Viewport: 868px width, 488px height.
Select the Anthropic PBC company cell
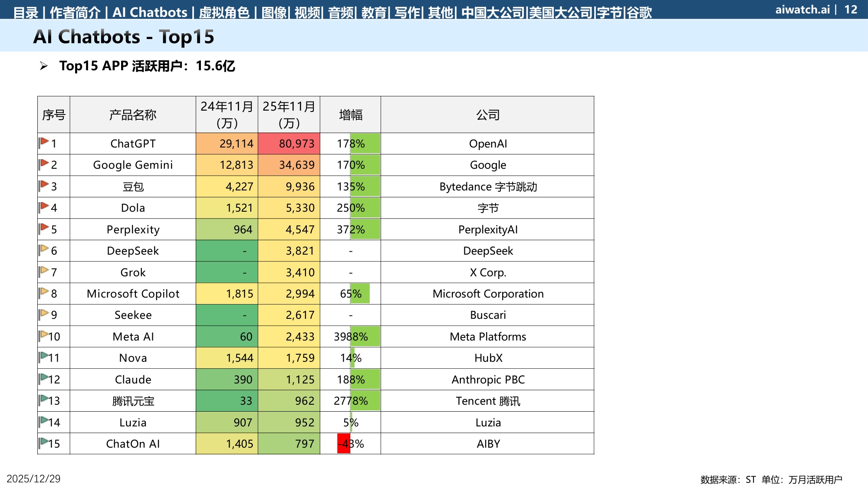487,380
